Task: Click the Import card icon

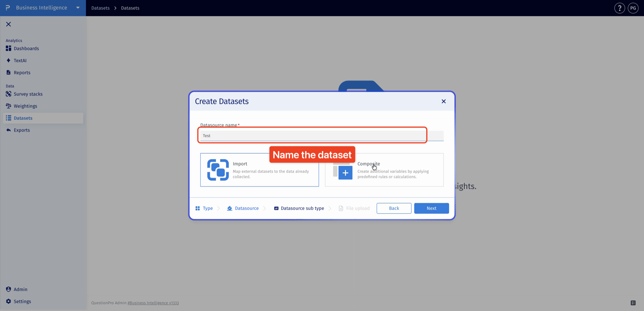Action: (x=218, y=170)
